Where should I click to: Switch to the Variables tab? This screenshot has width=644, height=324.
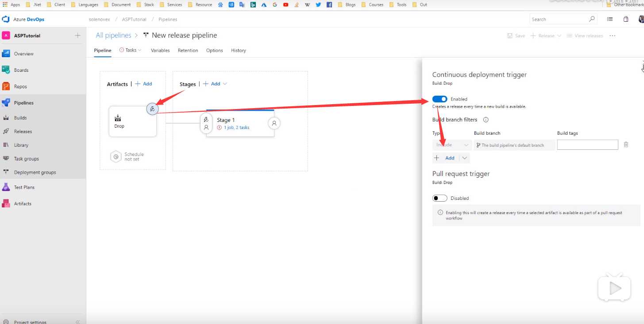[160, 51]
